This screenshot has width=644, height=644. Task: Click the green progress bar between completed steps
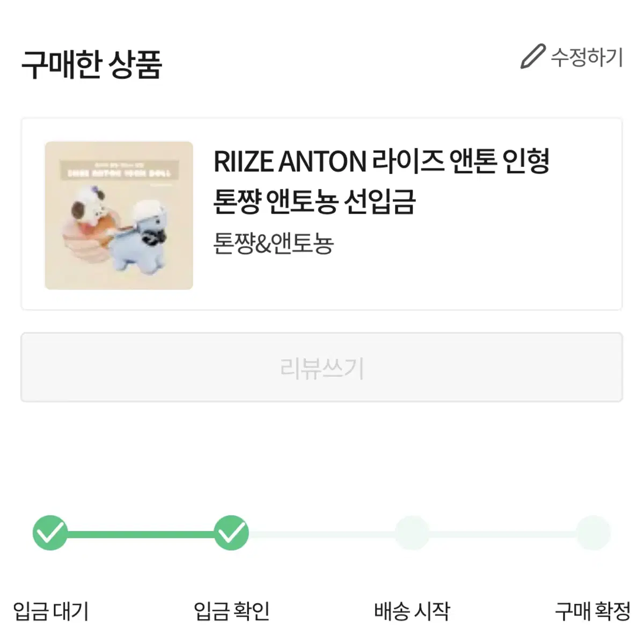[141, 534]
